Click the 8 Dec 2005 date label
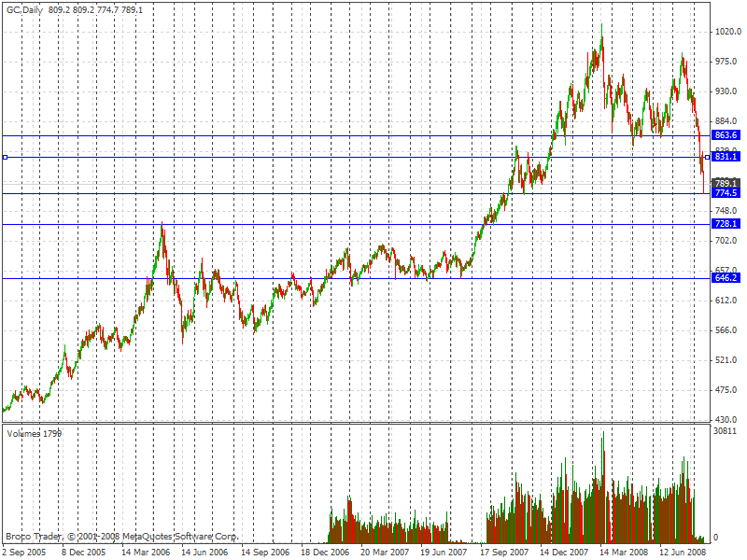Screen dimensions: 747x560 tap(84, 553)
